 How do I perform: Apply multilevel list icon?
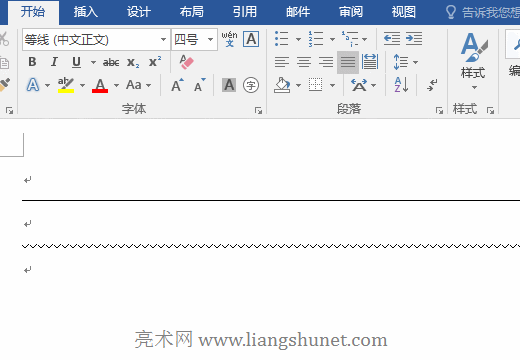tap(350, 39)
